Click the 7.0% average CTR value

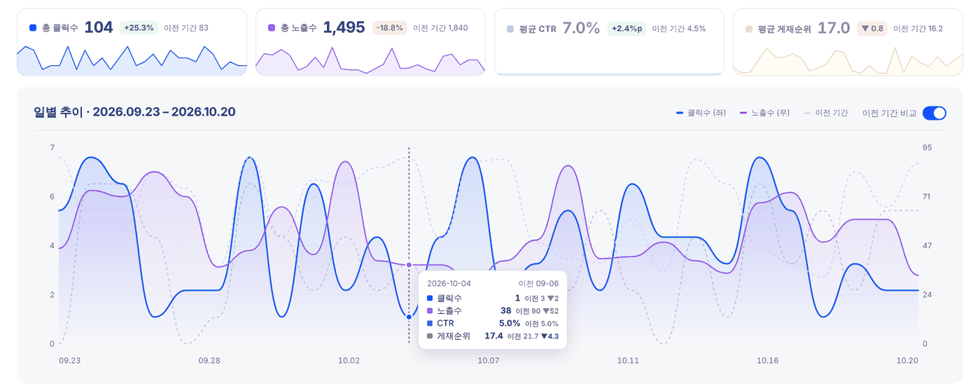tap(582, 28)
